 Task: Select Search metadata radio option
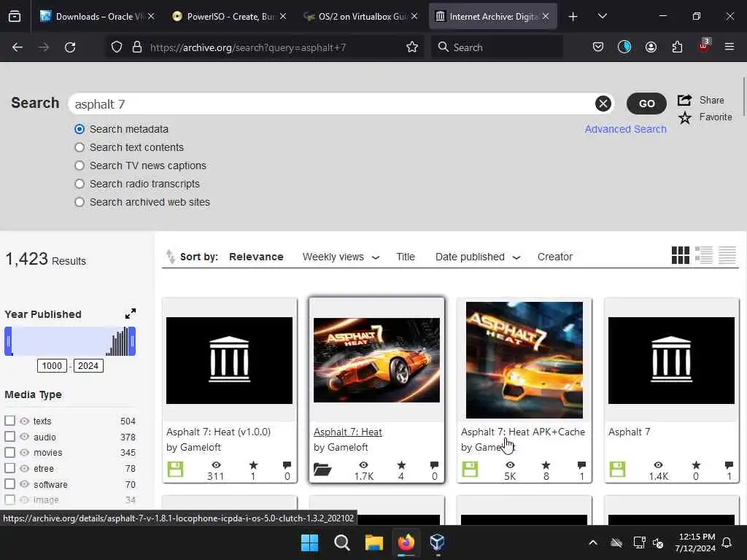pos(80,129)
